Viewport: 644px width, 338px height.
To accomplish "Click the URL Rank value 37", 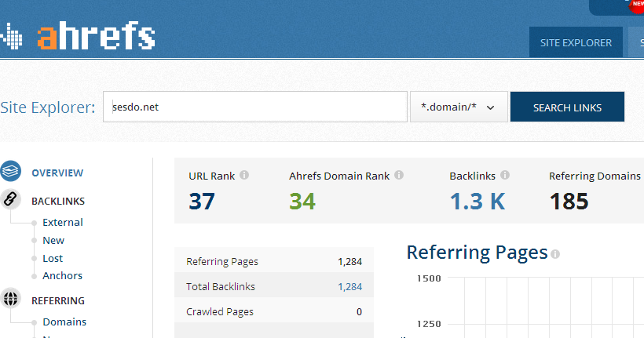I will coord(202,202).
